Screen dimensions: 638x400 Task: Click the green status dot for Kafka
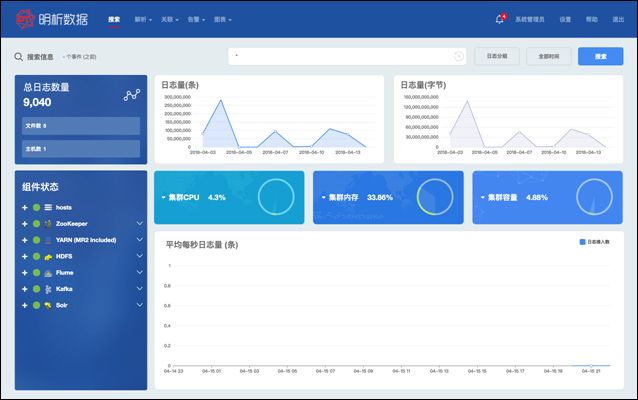tap(36, 289)
